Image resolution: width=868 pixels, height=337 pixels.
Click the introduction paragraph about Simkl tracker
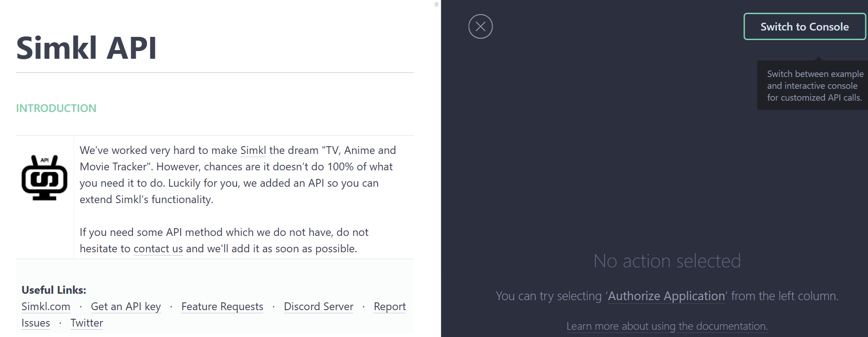[238, 175]
